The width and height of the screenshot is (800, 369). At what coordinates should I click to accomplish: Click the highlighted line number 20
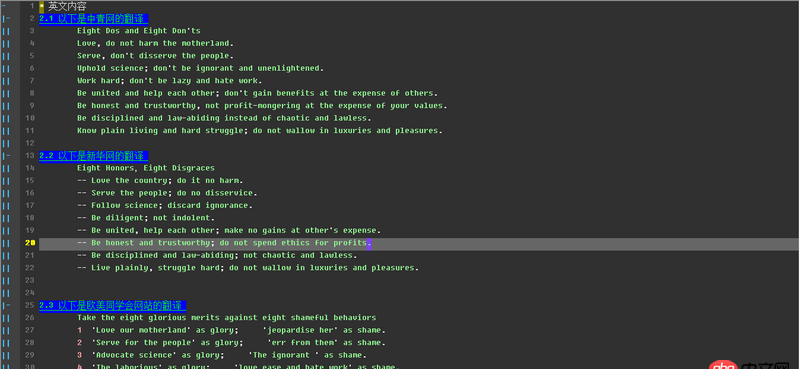30,243
